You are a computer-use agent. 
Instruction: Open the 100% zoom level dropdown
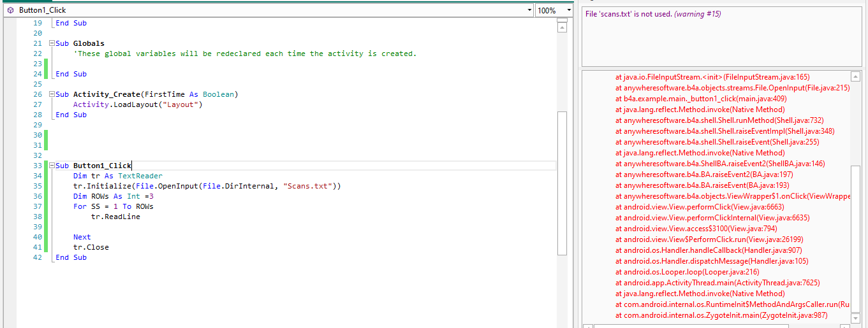(x=568, y=10)
